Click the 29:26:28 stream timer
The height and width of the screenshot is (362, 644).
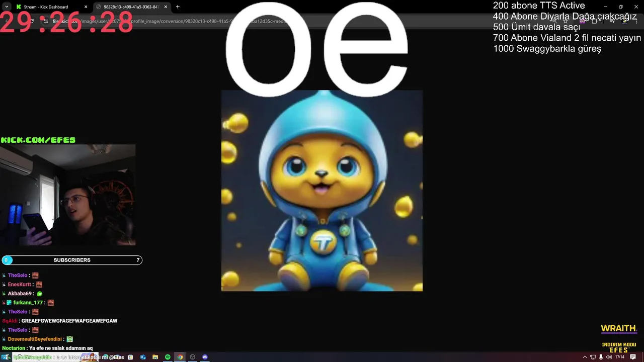[66, 23]
